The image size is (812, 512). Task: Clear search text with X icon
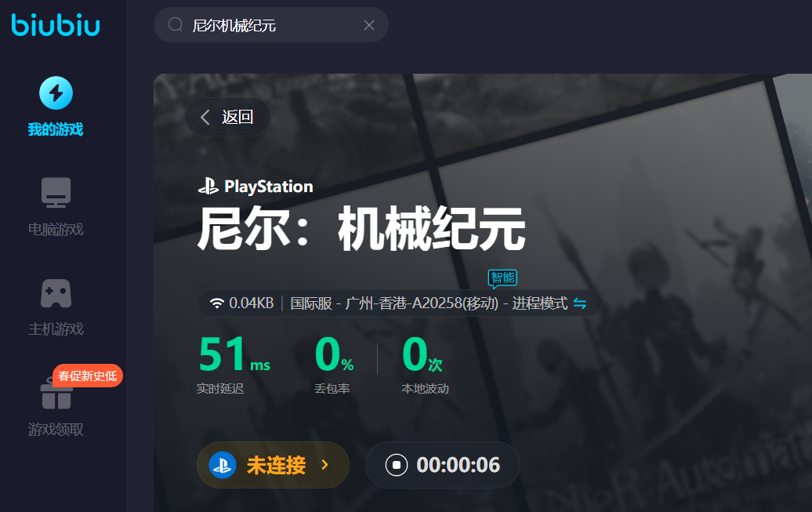369,25
